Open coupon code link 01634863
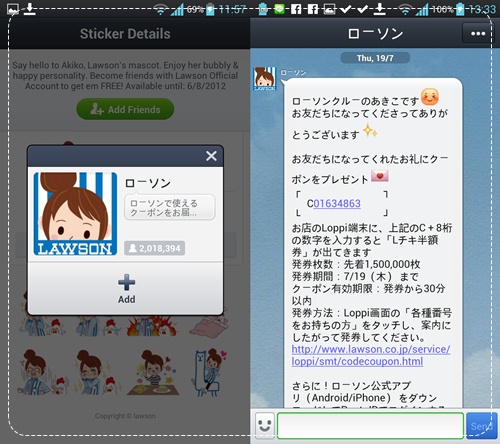 (x=337, y=203)
